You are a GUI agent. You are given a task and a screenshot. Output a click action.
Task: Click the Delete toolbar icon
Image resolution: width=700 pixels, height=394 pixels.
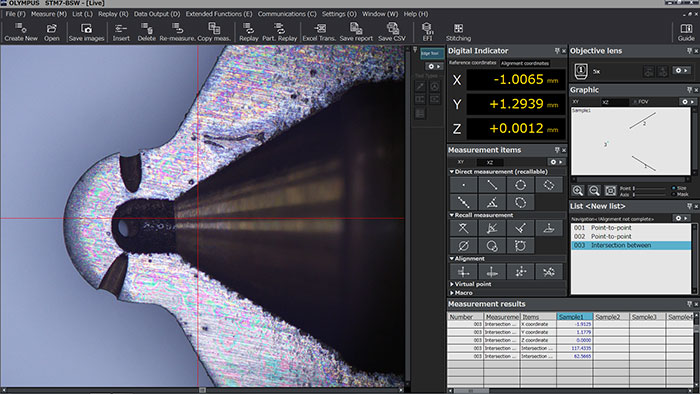point(146,32)
